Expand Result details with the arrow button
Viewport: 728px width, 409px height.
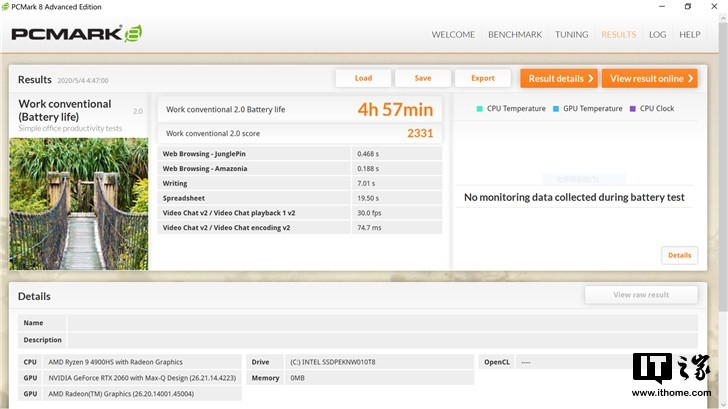pyautogui.click(x=558, y=78)
